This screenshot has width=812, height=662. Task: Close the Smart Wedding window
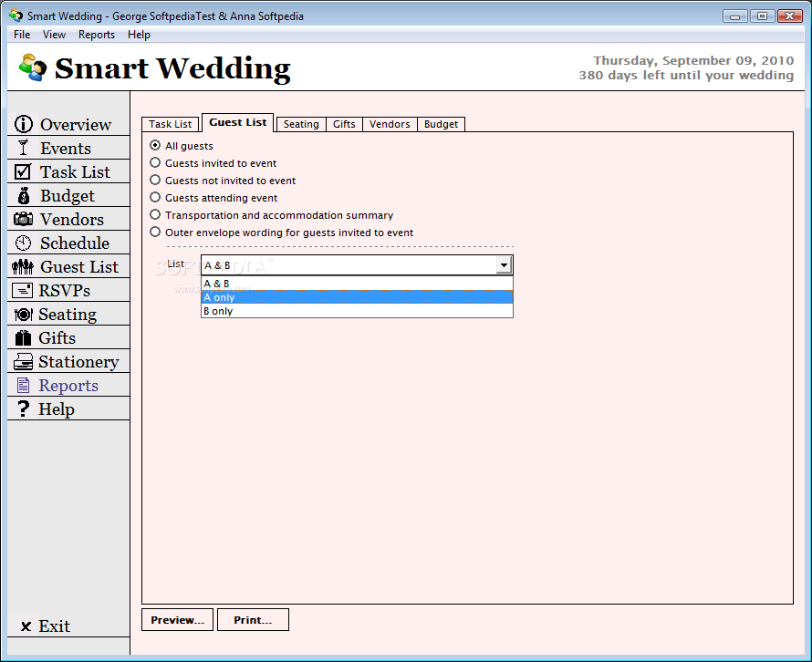pyautogui.click(x=790, y=16)
